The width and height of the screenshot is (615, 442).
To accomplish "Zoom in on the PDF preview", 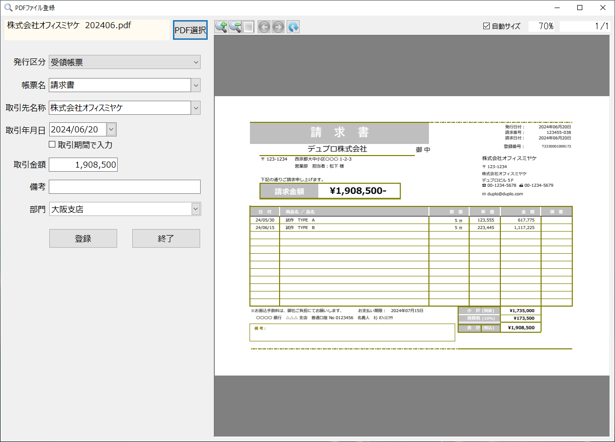I will pos(221,27).
